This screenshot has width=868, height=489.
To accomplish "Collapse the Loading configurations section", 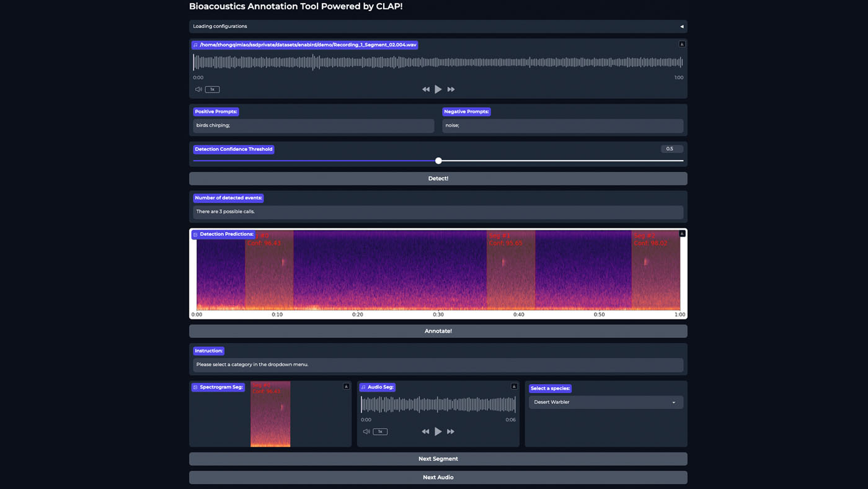I will (681, 26).
